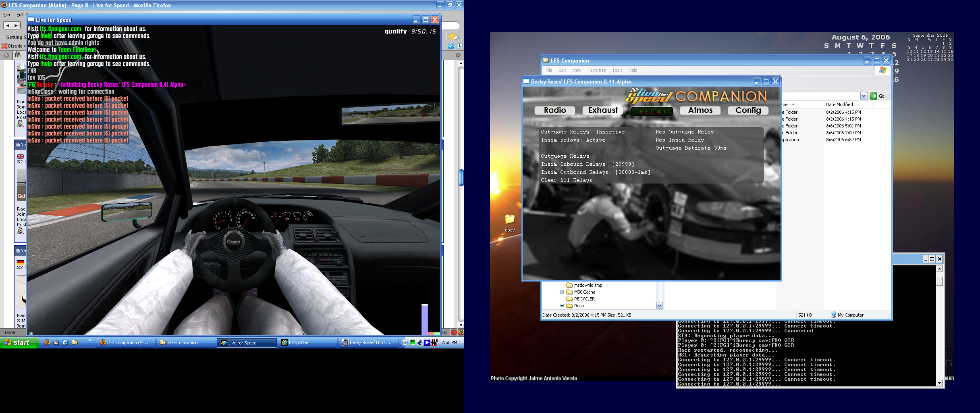Select the RELAY tab in Companion
980x413 pixels.
coord(652,111)
